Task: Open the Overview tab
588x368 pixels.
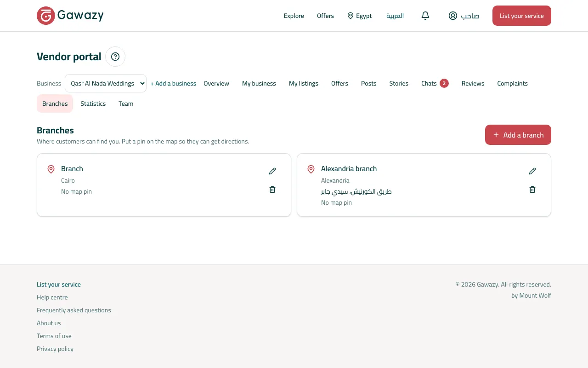Action: click(x=216, y=83)
